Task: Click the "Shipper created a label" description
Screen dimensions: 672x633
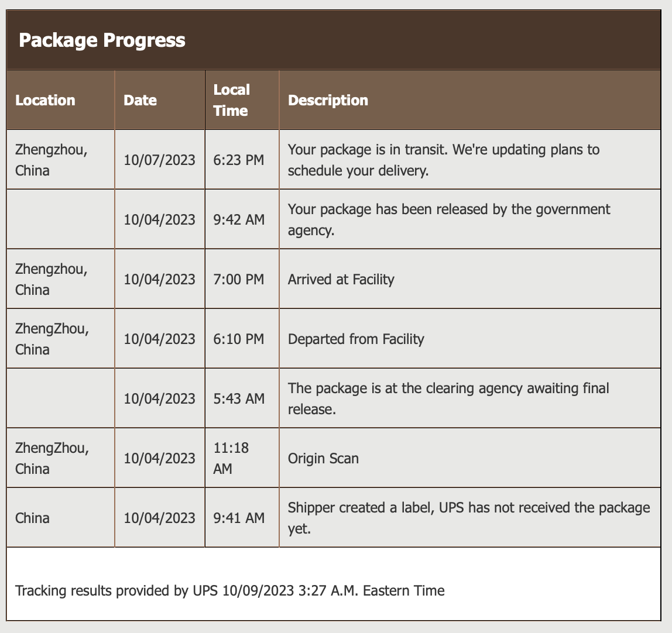Action: (x=468, y=518)
